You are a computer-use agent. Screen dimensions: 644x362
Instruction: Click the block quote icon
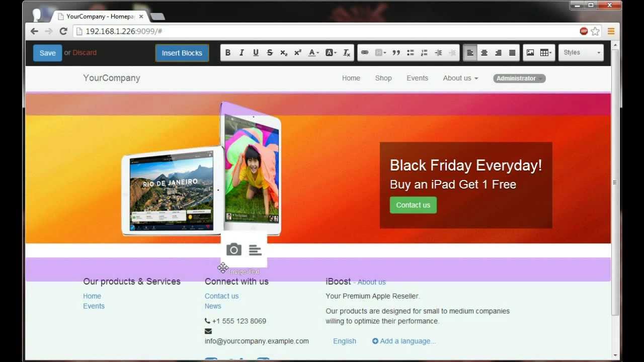pos(396,53)
